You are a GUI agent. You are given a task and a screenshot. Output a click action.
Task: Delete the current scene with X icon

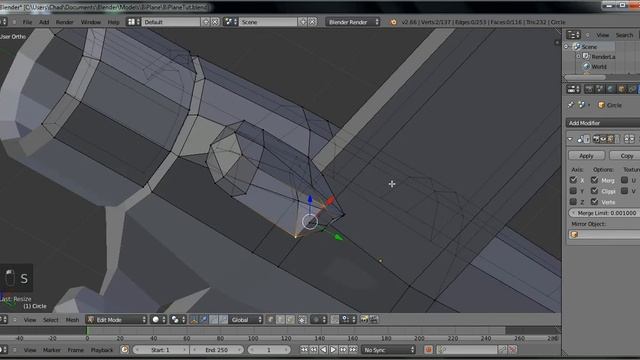(x=312, y=22)
